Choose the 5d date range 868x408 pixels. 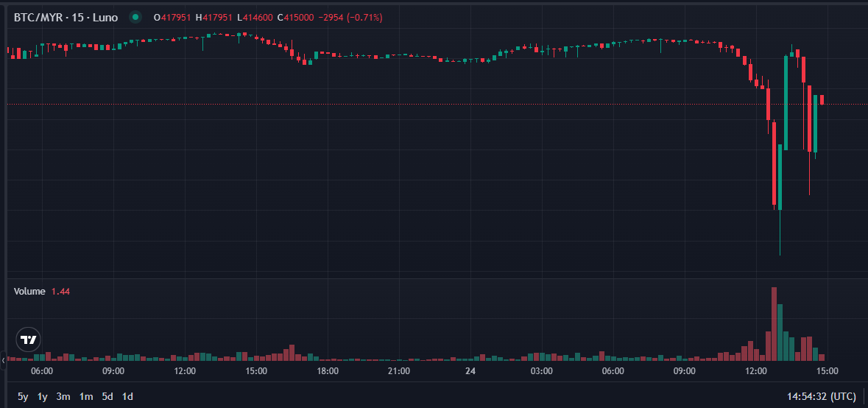click(x=107, y=397)
